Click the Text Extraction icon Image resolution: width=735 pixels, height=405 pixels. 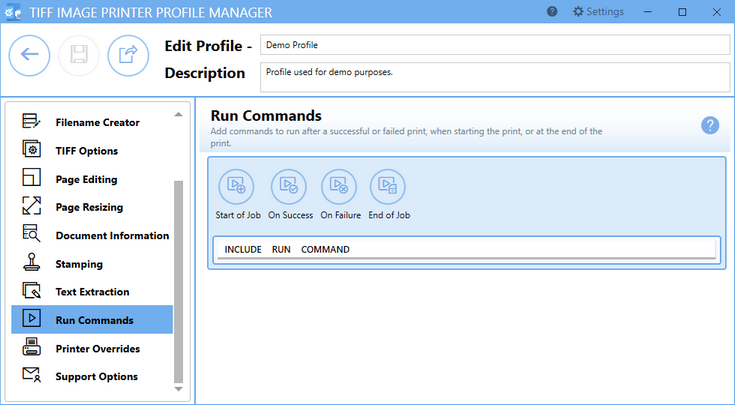pos(31,290)
